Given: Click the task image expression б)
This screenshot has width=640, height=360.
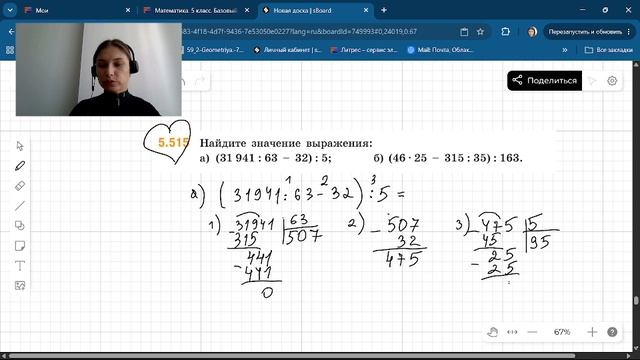Looking at the screenshot, I should (x=448, y=158).
